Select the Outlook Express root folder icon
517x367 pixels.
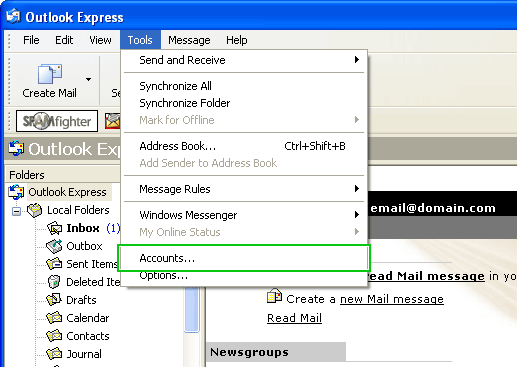(16, 192)
